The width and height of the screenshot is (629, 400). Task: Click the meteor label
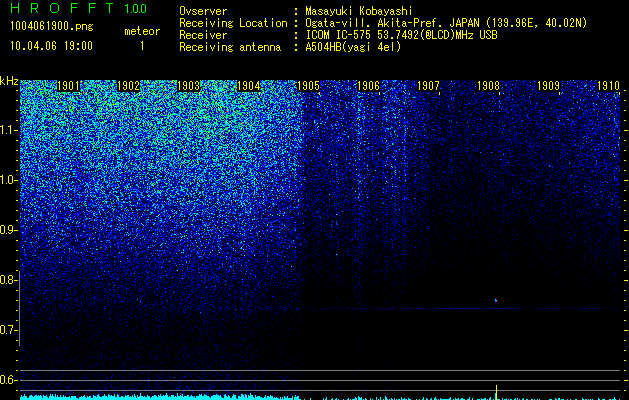(142, 31)
